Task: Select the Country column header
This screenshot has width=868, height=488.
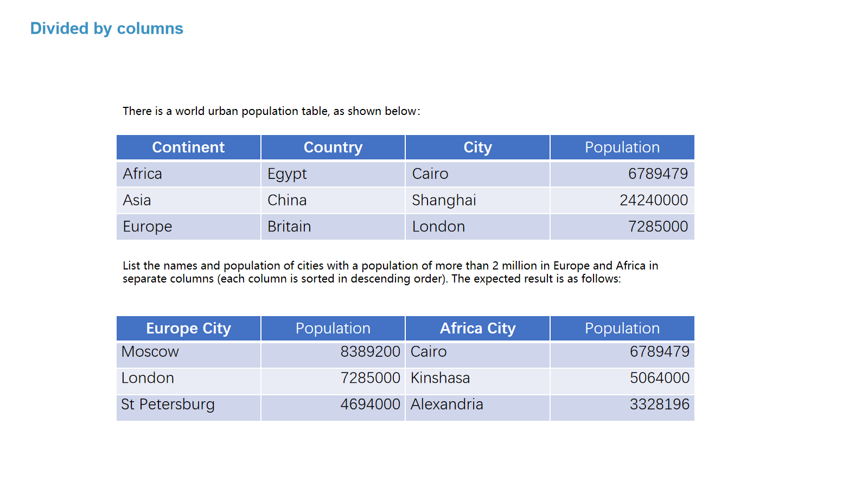Action: pyautogui.click(x=333, y=147)
